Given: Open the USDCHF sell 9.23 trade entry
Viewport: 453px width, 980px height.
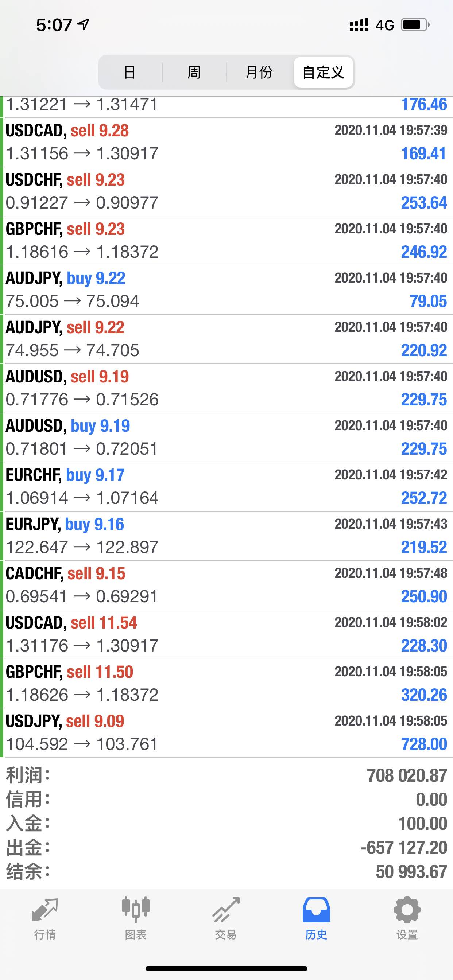Looking at the screenshot, I should 226,191.
